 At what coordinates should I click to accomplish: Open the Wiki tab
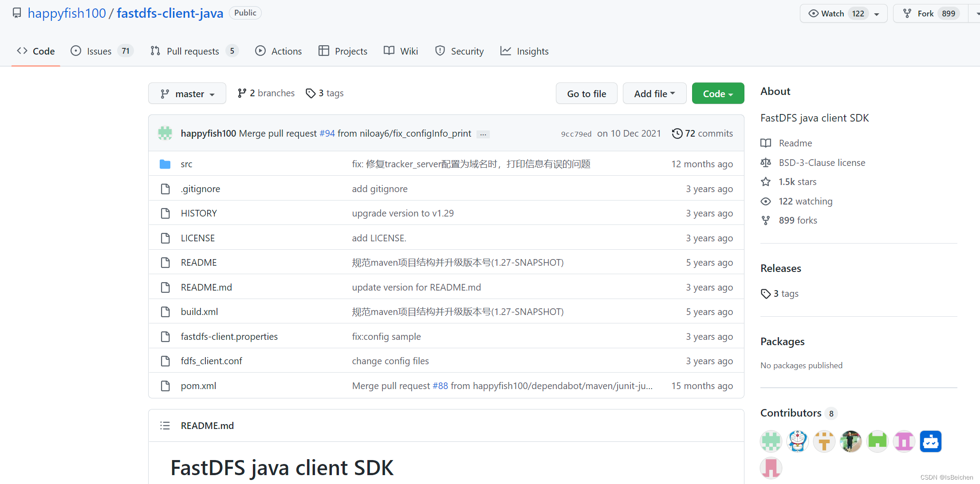401,51
